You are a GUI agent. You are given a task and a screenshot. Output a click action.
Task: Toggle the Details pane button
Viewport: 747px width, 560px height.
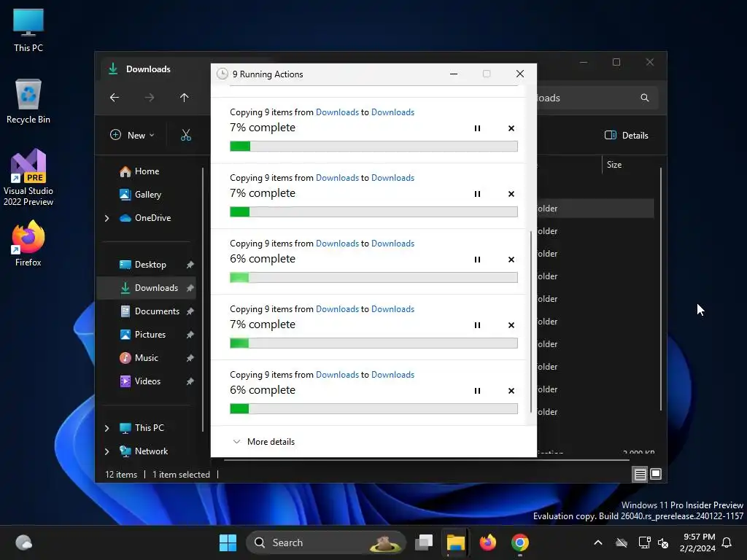(x=627, y=135)
